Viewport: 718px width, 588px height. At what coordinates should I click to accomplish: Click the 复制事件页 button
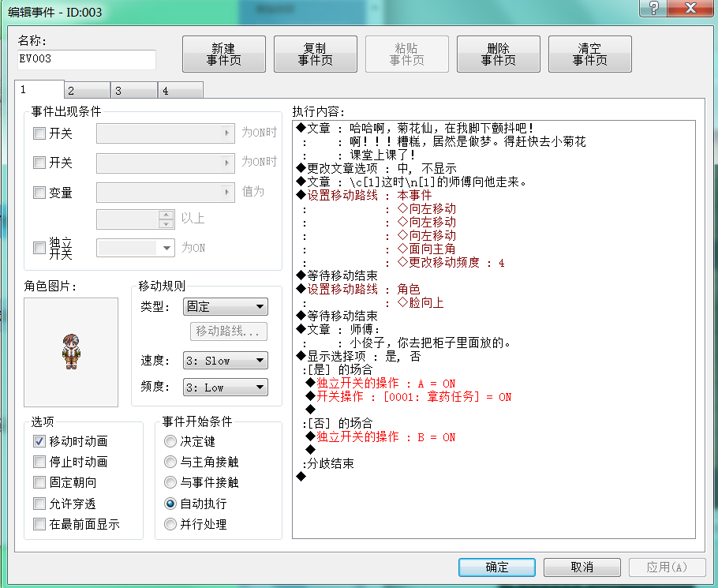pos(316,54)
